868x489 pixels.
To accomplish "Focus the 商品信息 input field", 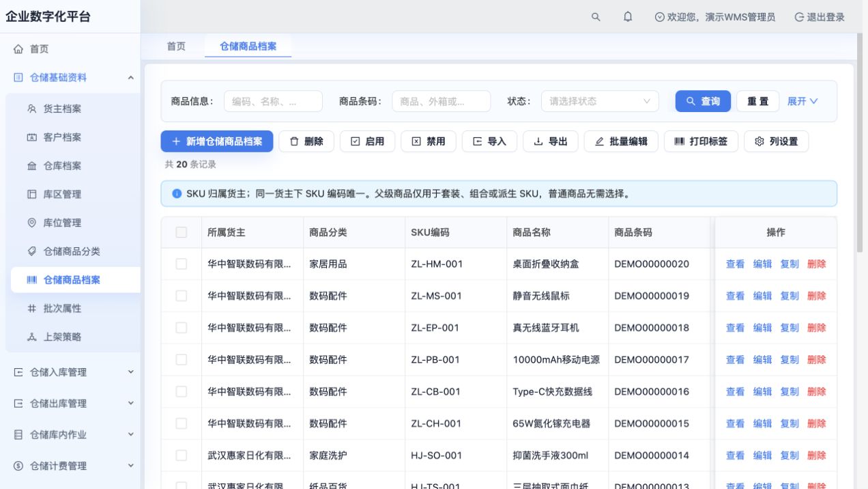I will click(x=273, y=101).
